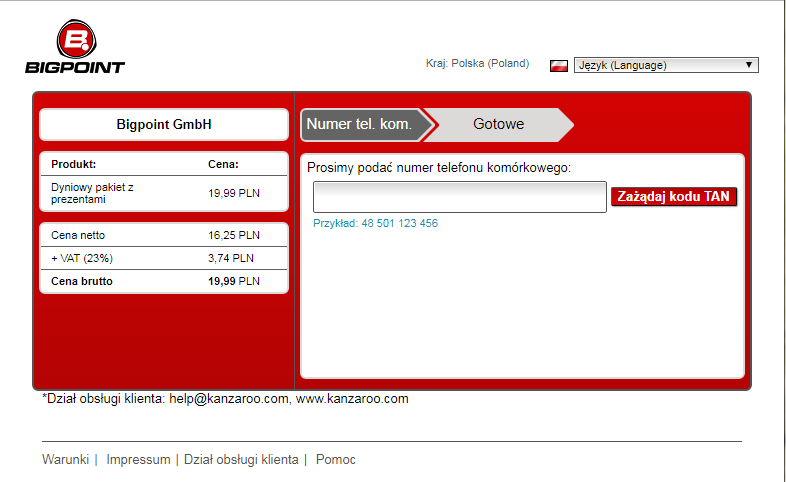Click the Bigpoint GmbH merchant header
Viewport: 786px width, 482px height.
(164, 124)
